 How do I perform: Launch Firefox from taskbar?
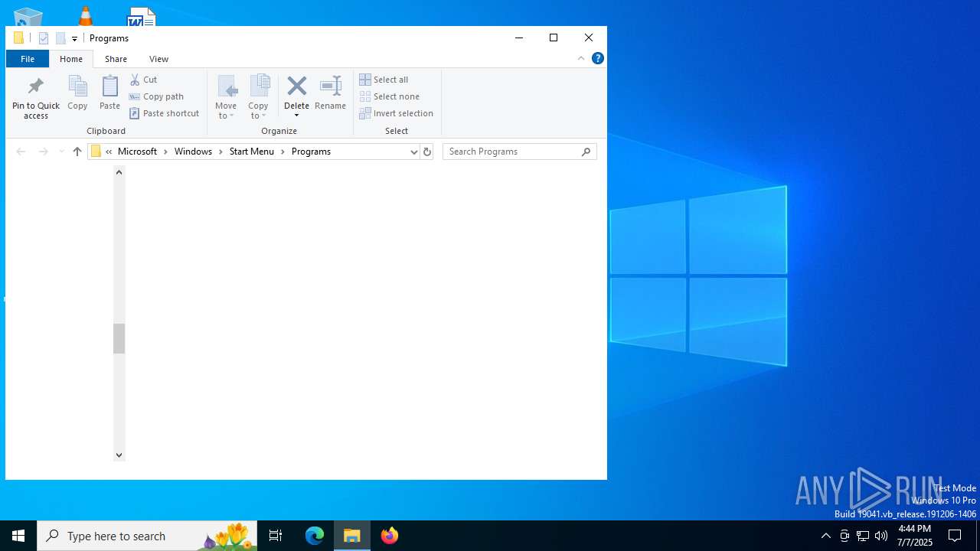390,536
